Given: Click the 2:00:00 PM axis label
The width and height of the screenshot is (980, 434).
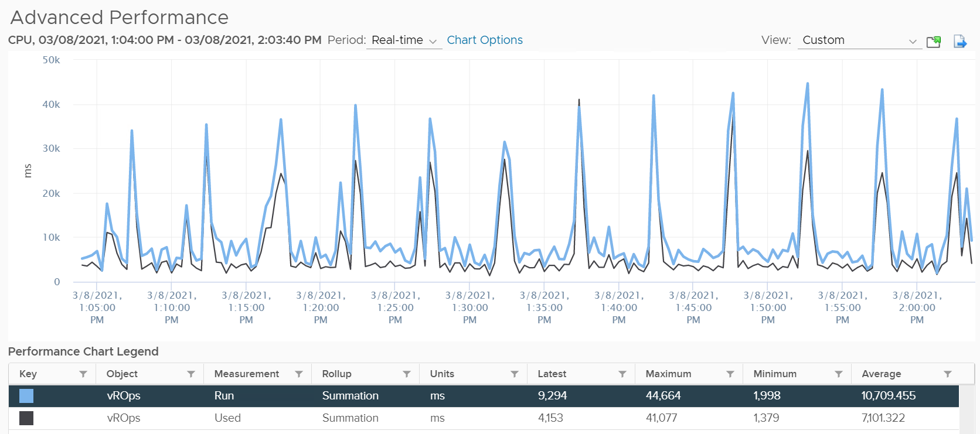Looking at the screenshot, I should [917, 307].
